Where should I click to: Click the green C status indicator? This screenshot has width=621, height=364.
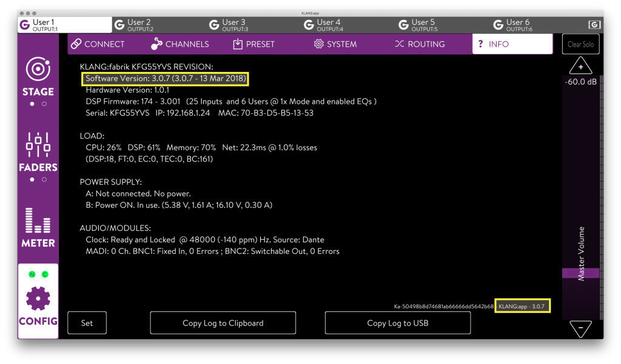coord(45,274)
